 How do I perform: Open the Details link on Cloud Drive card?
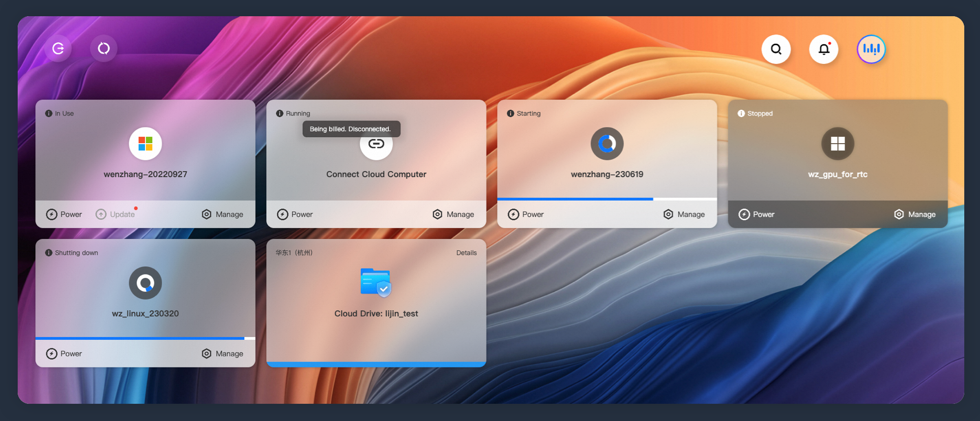coord(466,253)
